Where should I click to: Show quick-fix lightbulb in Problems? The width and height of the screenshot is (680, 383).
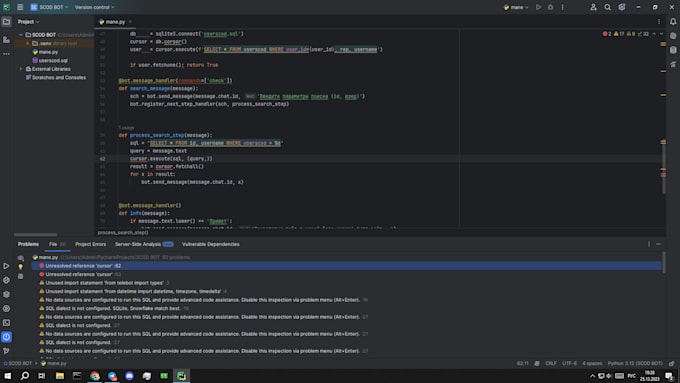tap(20, 267)
